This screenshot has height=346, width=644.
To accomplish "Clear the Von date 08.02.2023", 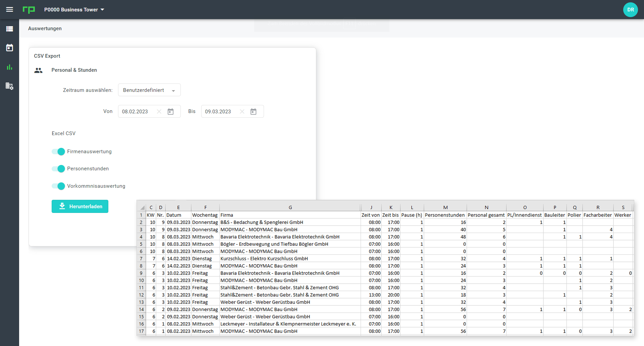I will coord(159,112).
